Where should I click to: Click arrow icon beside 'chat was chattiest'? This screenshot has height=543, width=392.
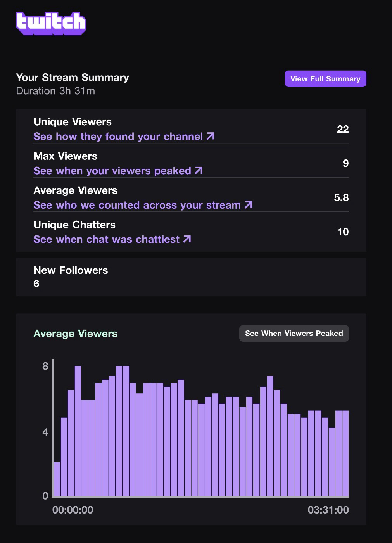click(x=187, y=239)
